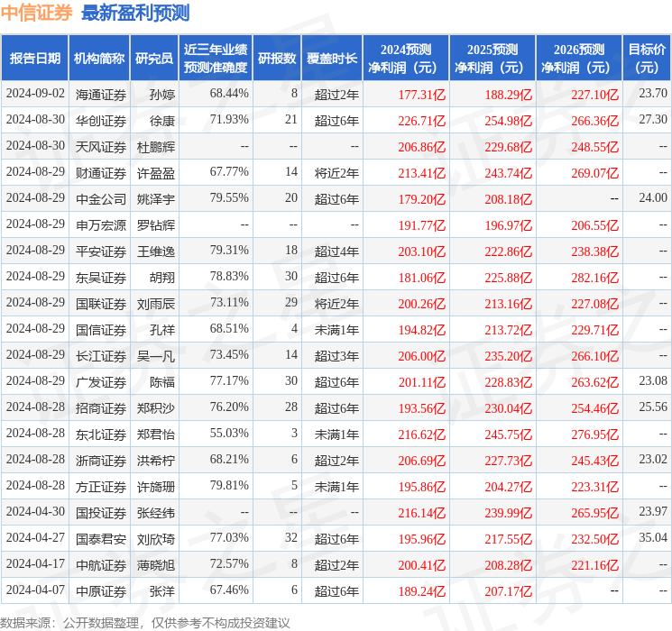Screen dimensions: 672x631
Task: Click analyst name 杜鹏辉
Action: pos(155,147)
